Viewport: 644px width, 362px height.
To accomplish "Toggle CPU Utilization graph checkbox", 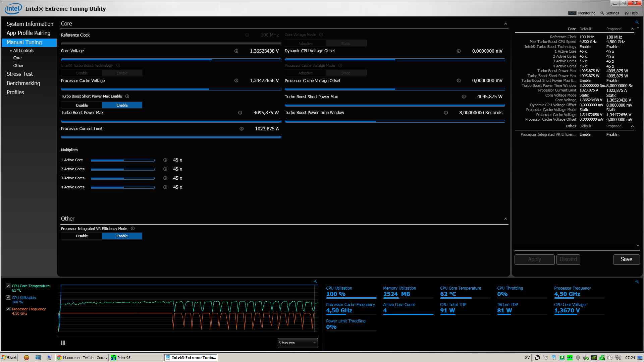I will 8,297.
